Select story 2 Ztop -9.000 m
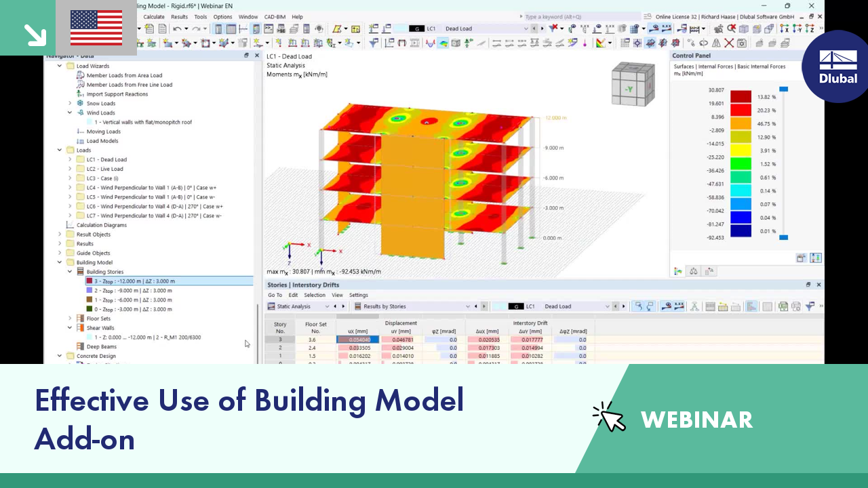This screenshot has height=488, width=868. point(133,290)
